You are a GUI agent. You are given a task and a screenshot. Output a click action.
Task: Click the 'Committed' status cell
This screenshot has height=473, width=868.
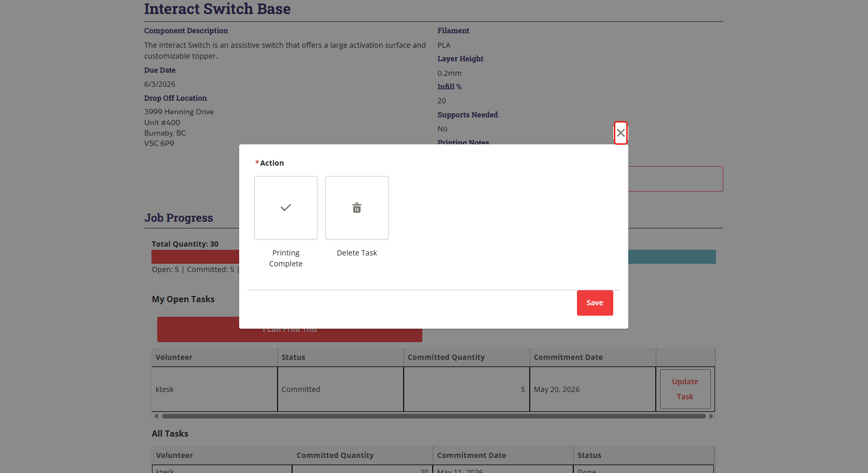pyautogui.click(x=341, y=389)
